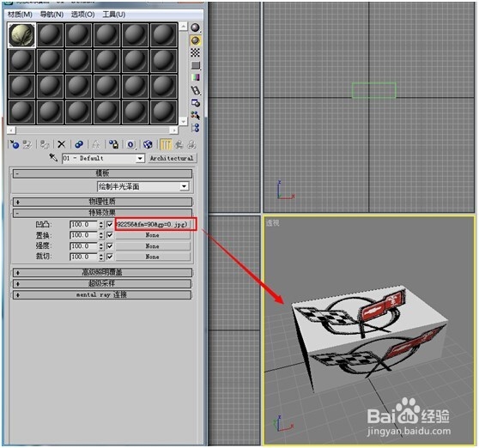Click the Architectural material type button
This screenshot has width=479, height=448.
[172, 158]
